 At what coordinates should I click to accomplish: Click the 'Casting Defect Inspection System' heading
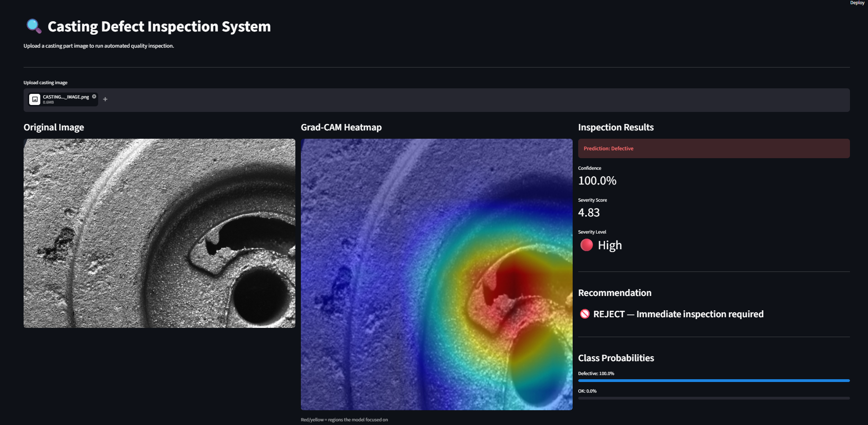pos(159,26)
